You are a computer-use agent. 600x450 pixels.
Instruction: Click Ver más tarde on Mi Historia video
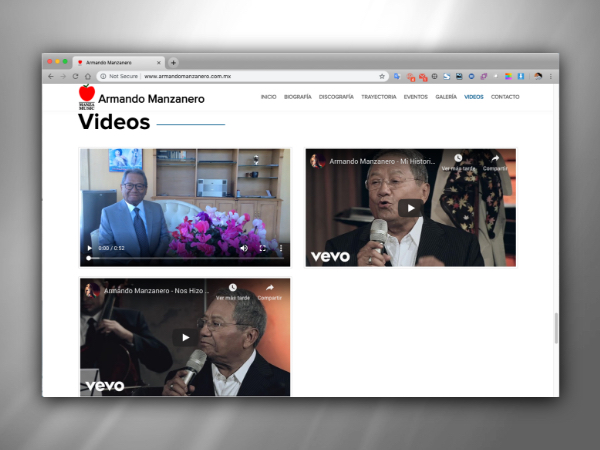click(x=458, y=162)
